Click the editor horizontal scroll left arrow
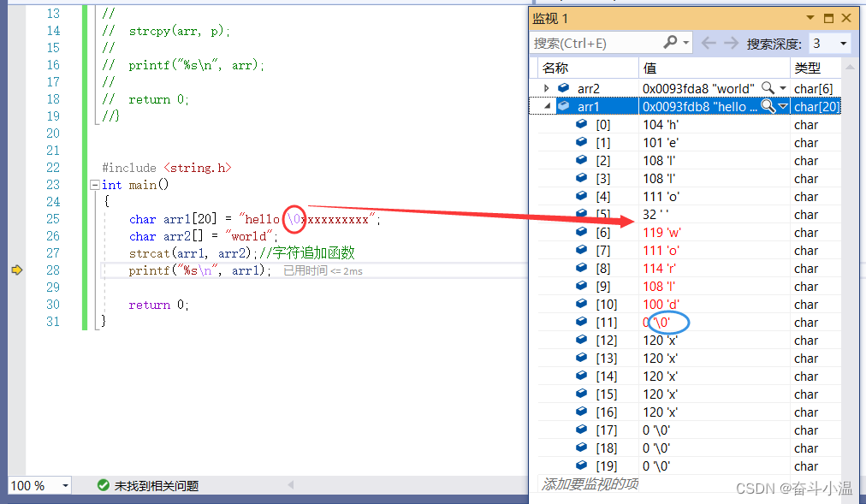Screen dimensions: 866x504 coord(290,484)
